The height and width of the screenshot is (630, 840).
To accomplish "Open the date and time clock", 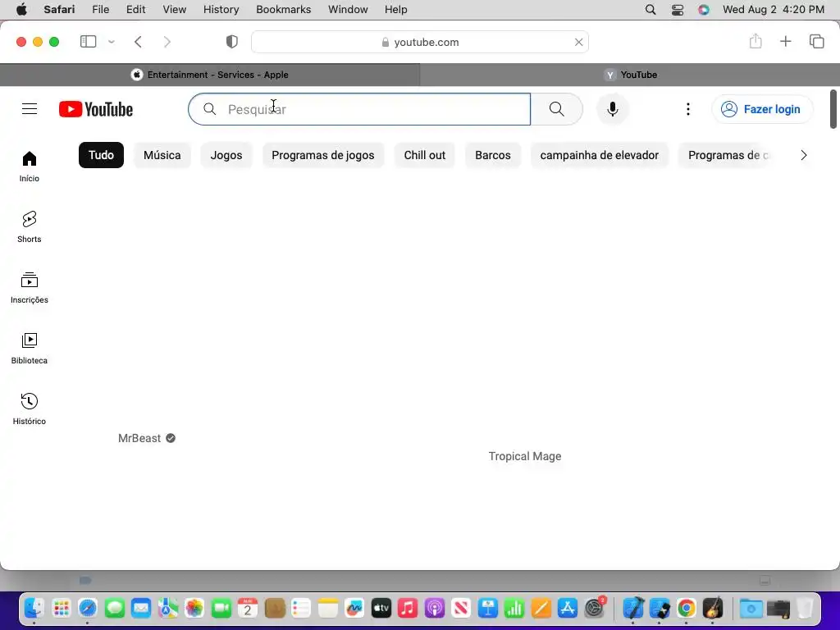I will pos(773,10).
